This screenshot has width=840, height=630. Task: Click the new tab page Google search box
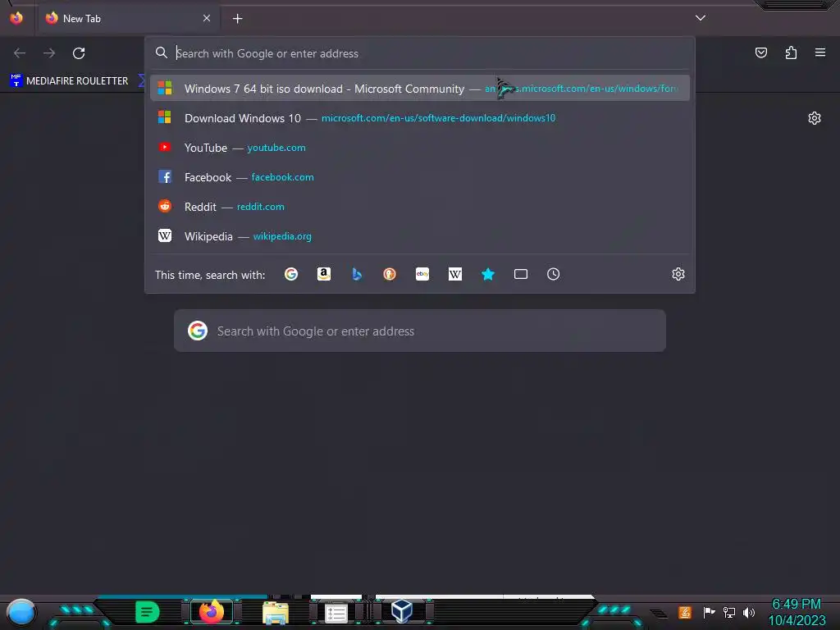click(420, 331)
